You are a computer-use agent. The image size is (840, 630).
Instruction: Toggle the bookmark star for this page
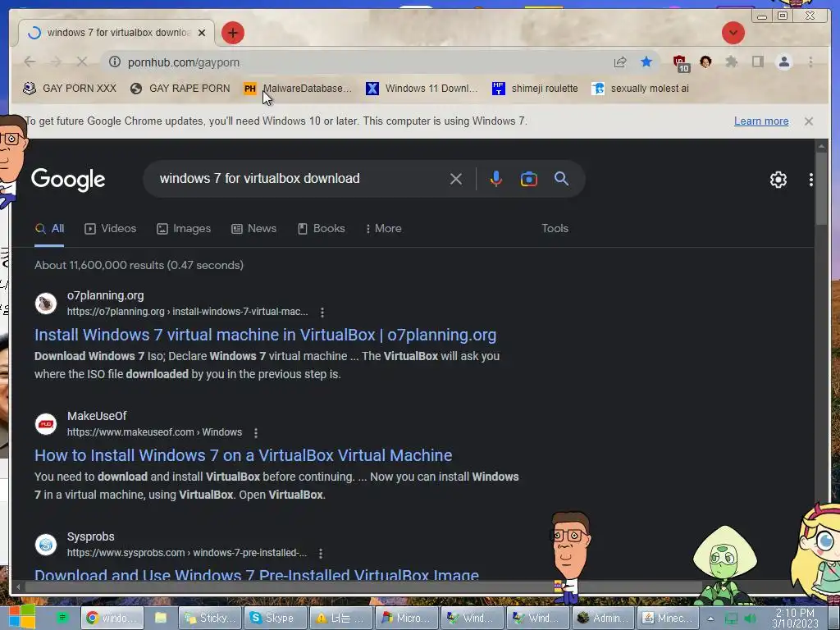(646, 62)
